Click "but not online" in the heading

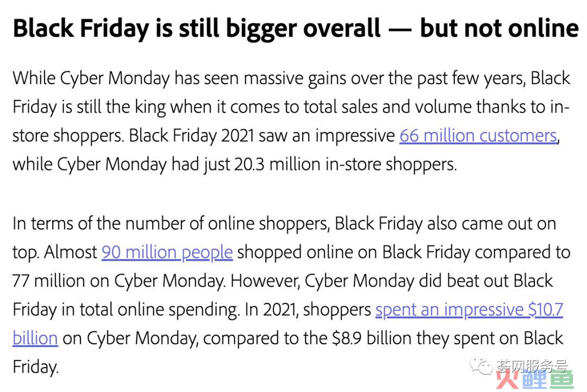click(499, 28)
